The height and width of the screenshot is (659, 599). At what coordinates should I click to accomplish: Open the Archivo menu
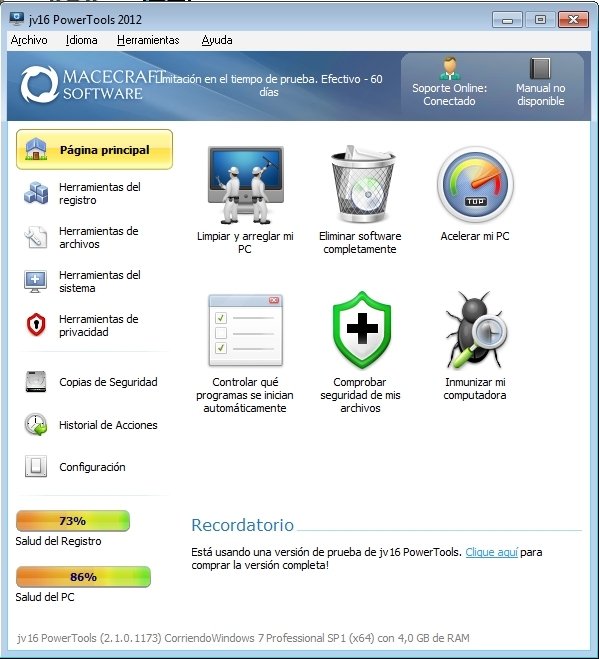(x=29, y=40)
